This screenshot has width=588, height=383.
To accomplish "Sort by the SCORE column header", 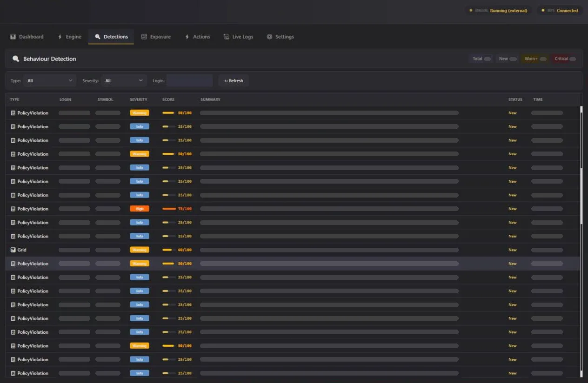I will [168, 99].
